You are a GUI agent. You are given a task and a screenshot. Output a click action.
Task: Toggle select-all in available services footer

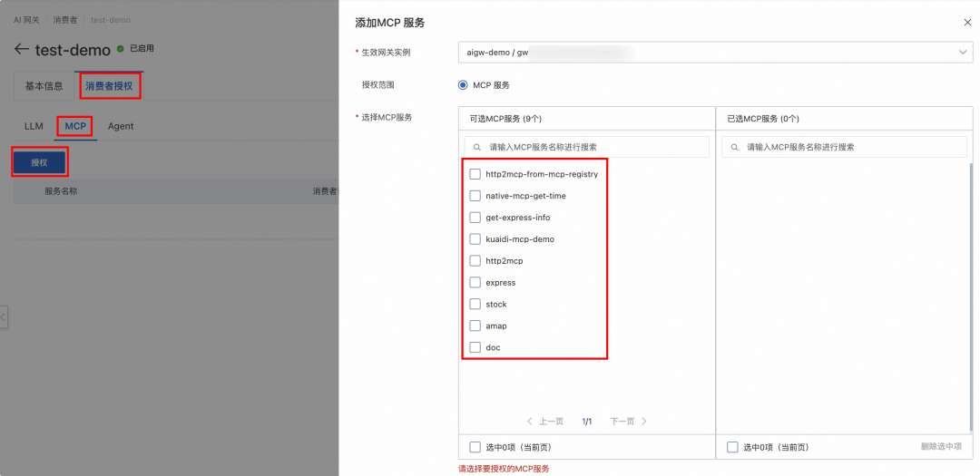pos(475,447)
